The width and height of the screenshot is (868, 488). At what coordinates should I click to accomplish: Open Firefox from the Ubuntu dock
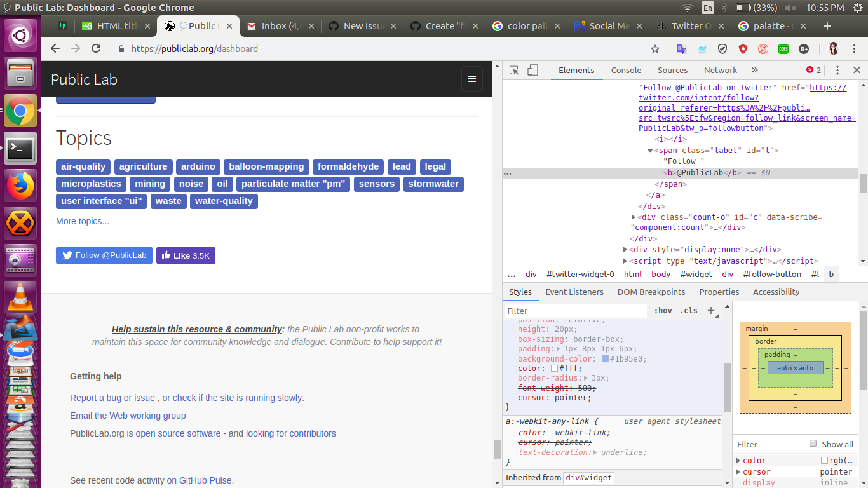20,186
